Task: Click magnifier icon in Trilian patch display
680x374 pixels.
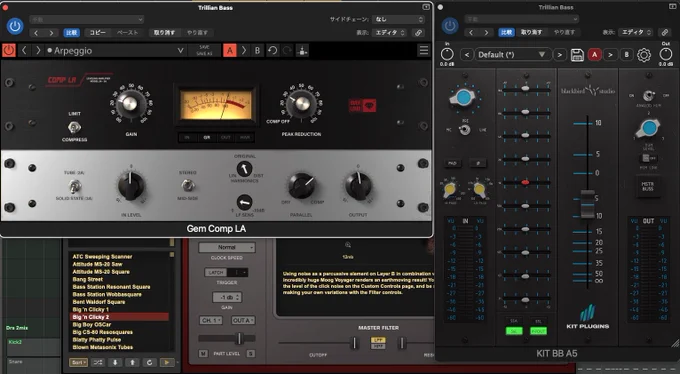Action: click(348, 246)
